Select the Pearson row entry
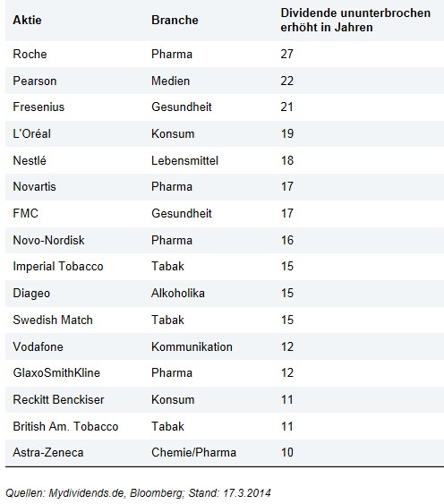Viewport: 444px width, 504px height. (x=225, y=81)
